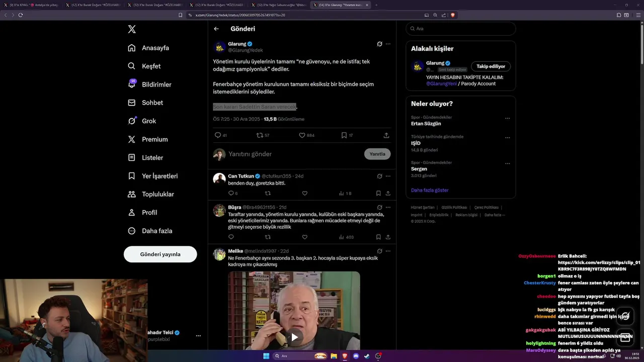This screenshot has height=362, width=644.
Task: Open more options on Glarung's post
Action: 388,44
